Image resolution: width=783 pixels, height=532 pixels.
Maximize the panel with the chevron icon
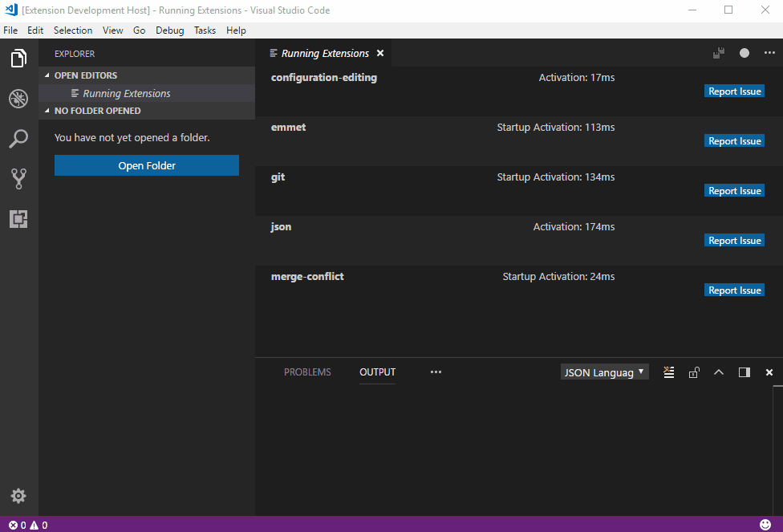[719, 372]
